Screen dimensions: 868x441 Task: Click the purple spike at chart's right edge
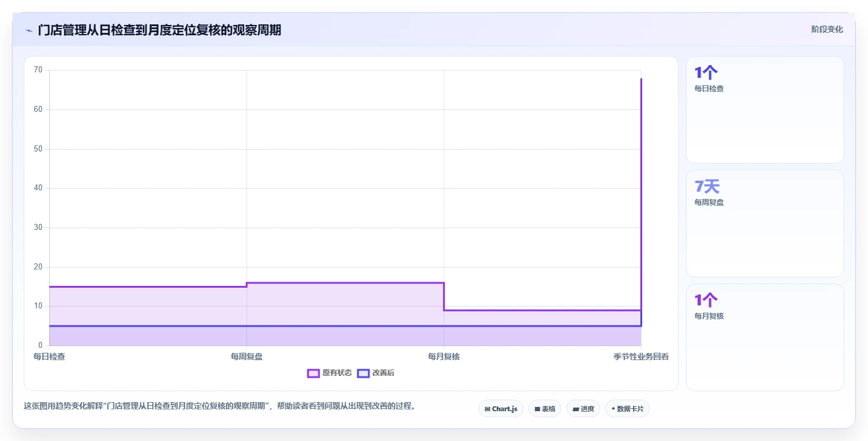[641, 195]
